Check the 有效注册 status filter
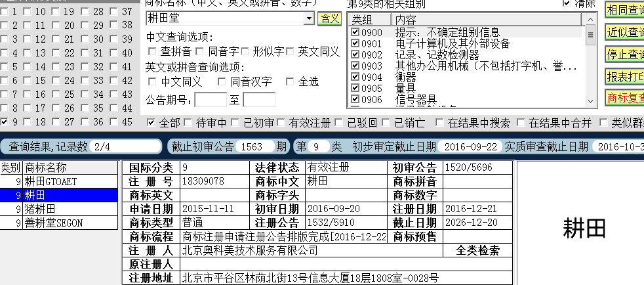 pyautogui.click(x=281, y=123)
